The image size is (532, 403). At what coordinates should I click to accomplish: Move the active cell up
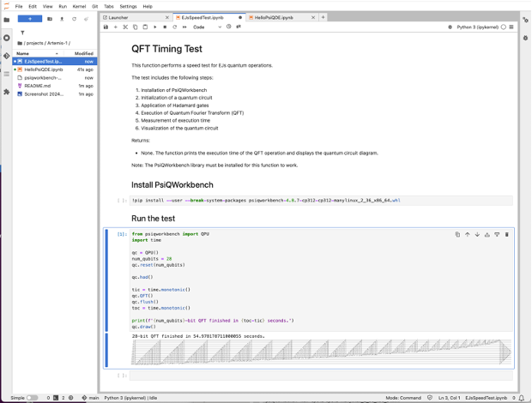(x=467, y=235)
